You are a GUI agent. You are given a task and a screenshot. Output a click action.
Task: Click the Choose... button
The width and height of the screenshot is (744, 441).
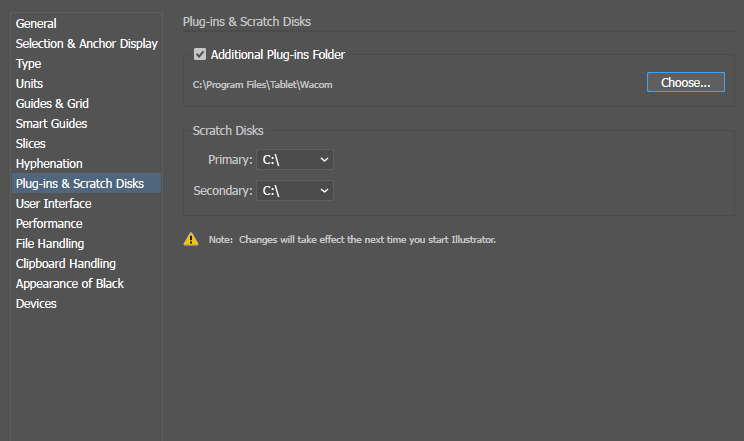pyautogui.click(x=685, y=83)
